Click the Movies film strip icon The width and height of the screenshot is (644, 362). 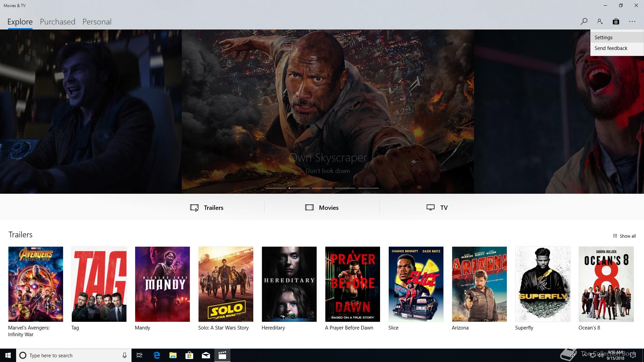pyautogui.click(x=309, y=207)
